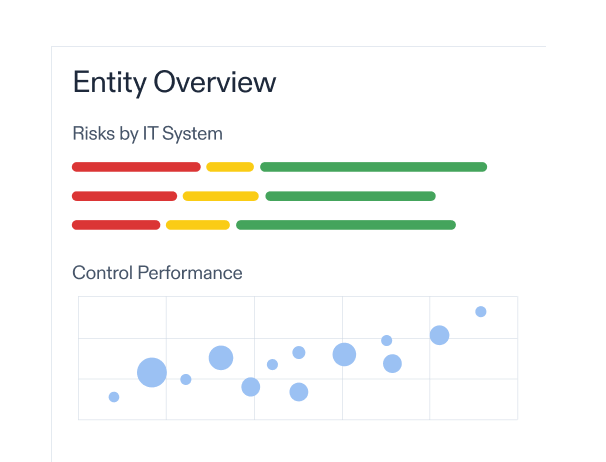The height and width of the screenshot is (462, 606).
Task: Select the large bubble above the second vertical gridline area
Action: [x=221, y=358]
